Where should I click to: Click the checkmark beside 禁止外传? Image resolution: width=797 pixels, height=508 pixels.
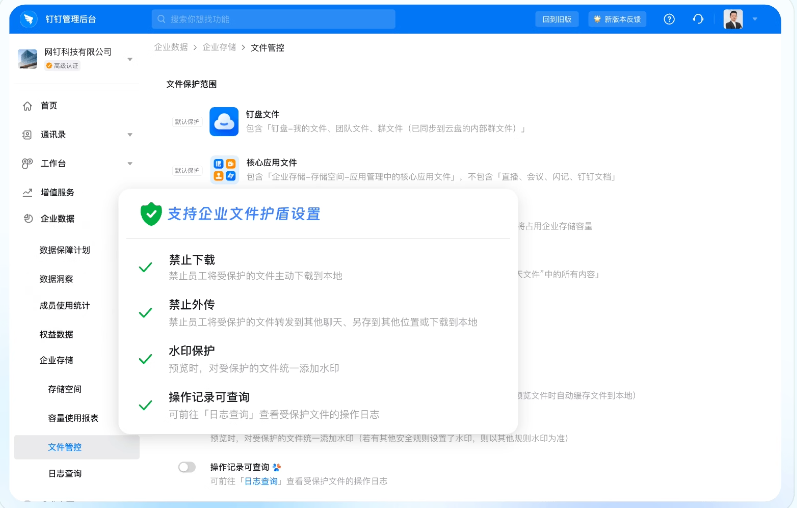click(x=145, y=313)
